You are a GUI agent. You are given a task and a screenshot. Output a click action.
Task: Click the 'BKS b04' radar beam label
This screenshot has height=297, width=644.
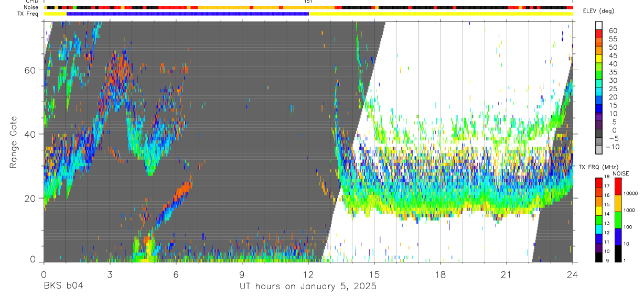click(x=63, y=287)
